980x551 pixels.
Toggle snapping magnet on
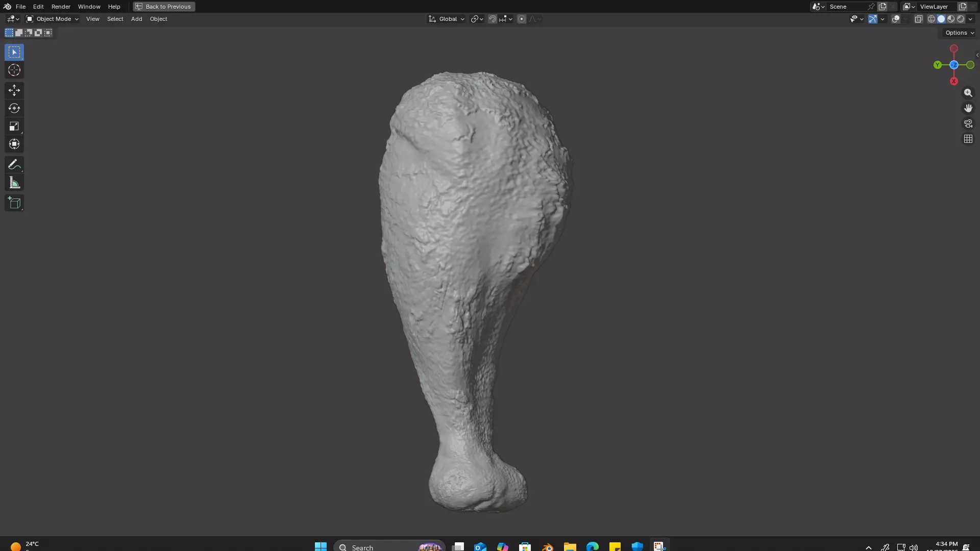493,19
